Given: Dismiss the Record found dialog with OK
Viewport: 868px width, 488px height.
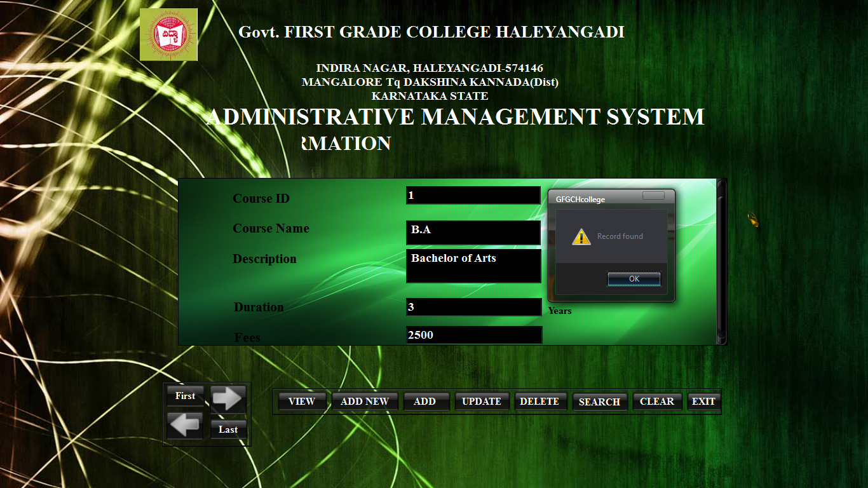Looking at the screenshot, I should click(634, 279).
